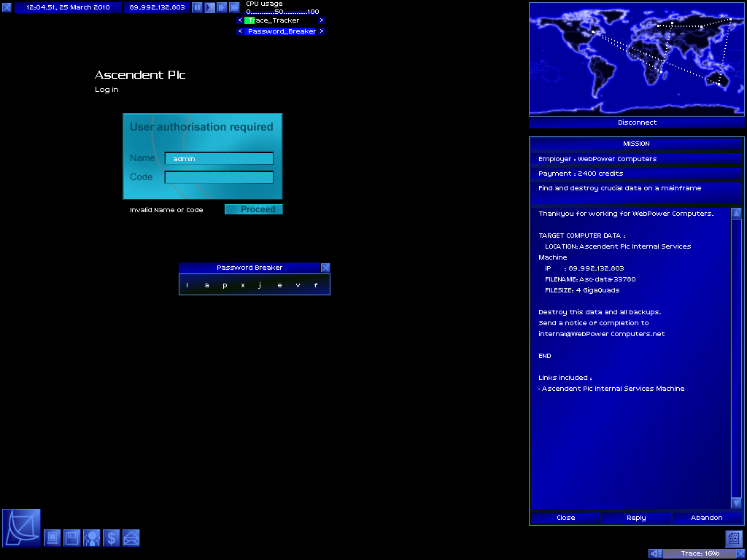Click the Ascendent Plc title
Viewport: 747px width, 560px height.
(x=140, y=75)
